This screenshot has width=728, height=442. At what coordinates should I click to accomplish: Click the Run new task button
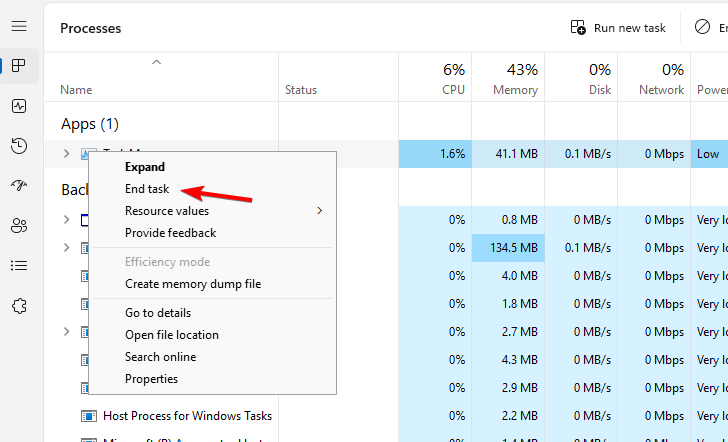click(618, 28)
